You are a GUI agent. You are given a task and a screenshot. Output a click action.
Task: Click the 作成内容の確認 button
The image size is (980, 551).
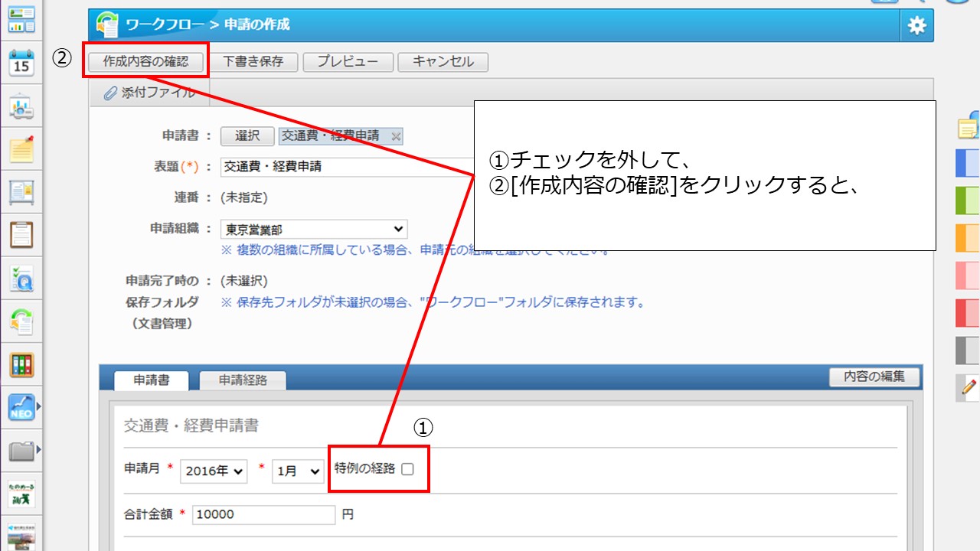[145, 62]
